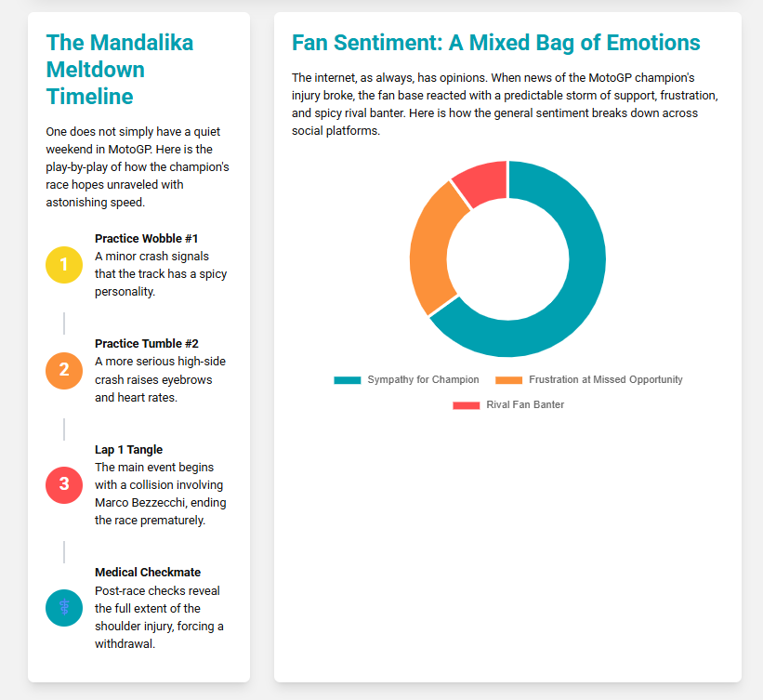Click the Medical Checkmate heading

click(x=148, y=573)
